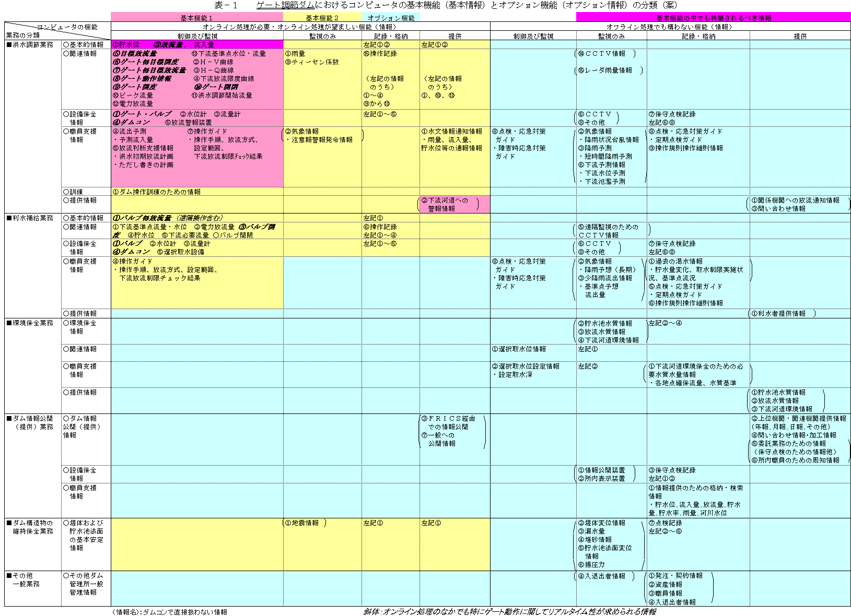Image resolution: width=851 pixels, height=616 pixels.
Task: Click the ①ダム操作訓練のための情報 cell
Action: coord(157,192)
